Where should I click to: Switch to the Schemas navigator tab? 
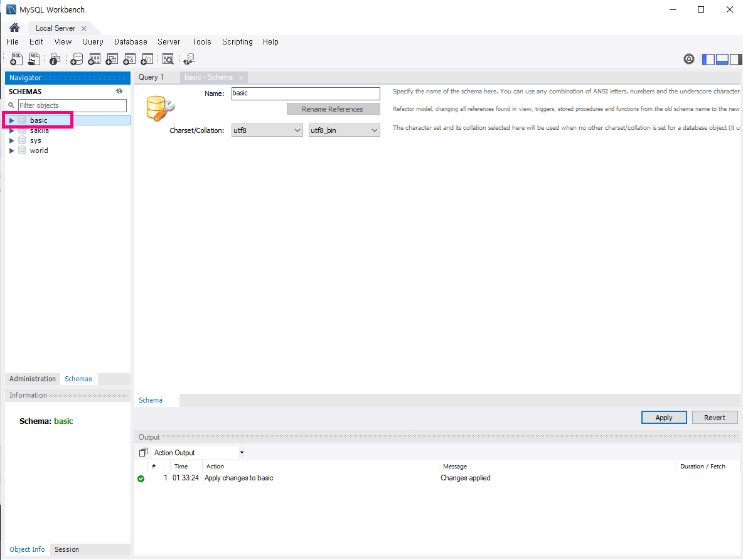(78, 379)
